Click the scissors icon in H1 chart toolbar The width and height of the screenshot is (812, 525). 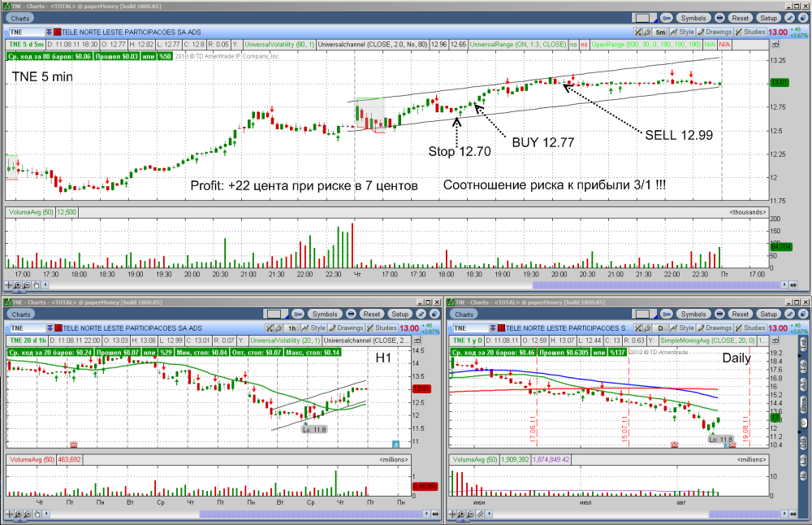[x=270, y=328]
